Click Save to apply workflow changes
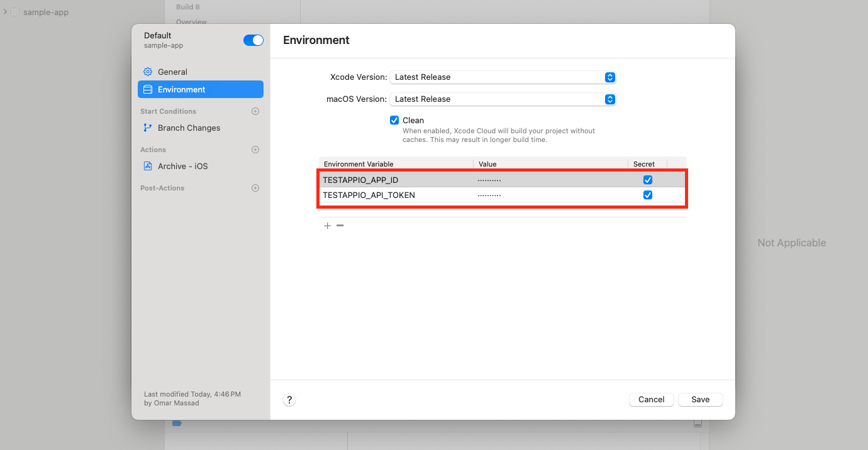 pos(700,400)
